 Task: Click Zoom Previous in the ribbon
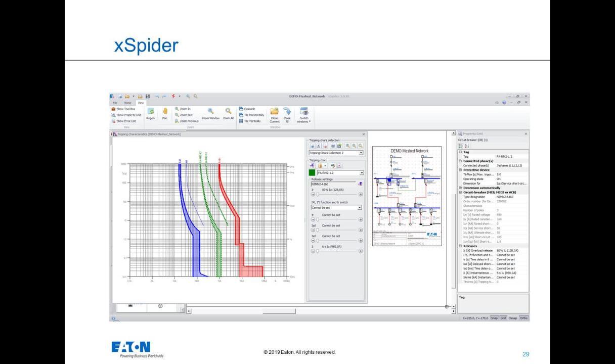pos(186,121)
